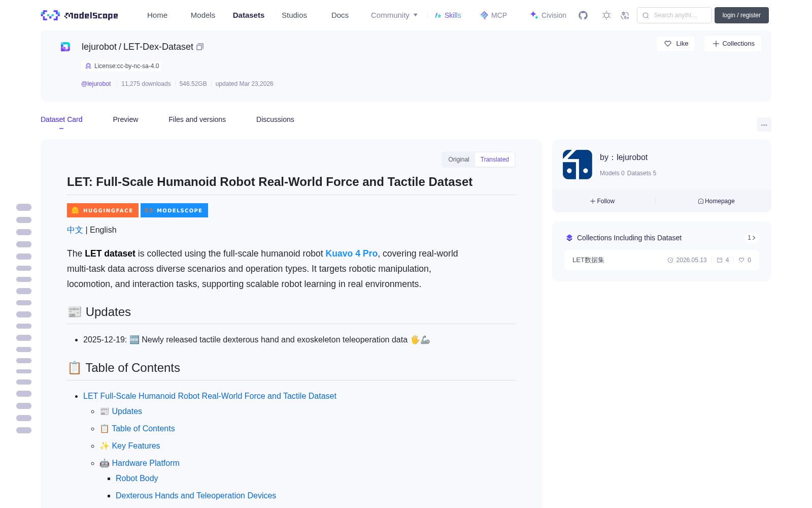Switch to 中文 language link

tap(75, 230)
